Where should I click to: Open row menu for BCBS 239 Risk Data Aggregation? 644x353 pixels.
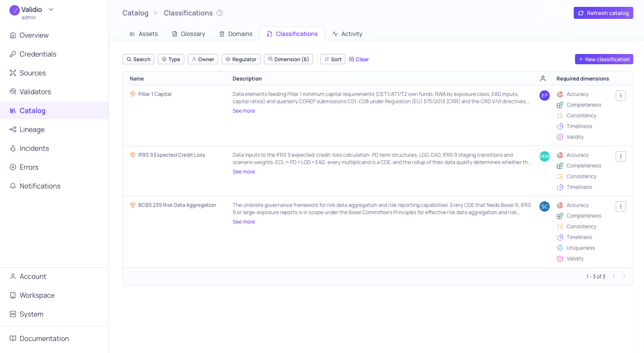(x=621, y=206)
